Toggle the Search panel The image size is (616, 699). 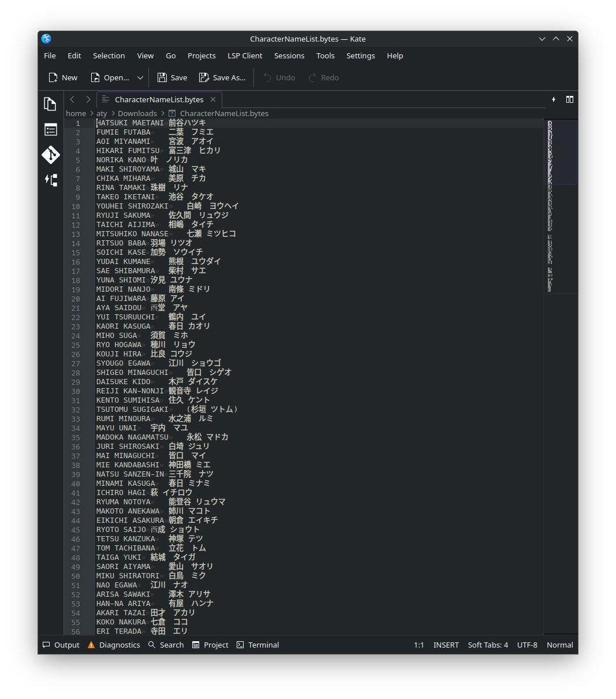click(x=166, y=645)
